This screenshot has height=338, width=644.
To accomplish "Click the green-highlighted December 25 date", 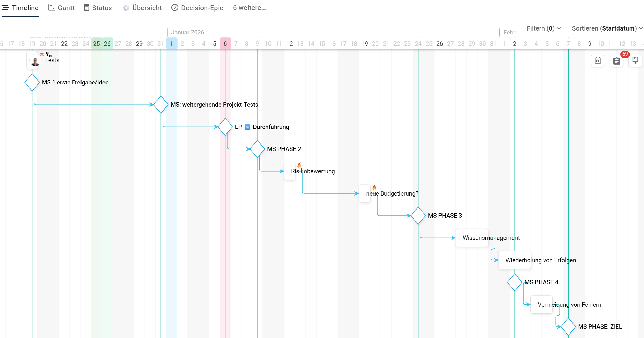I will click(x=97, y=43).
